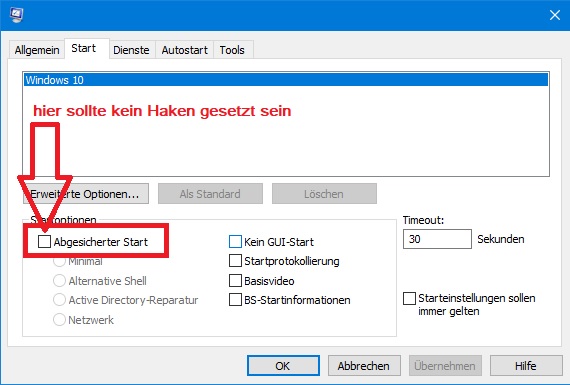Screen dimensions: 570x385
Task: Click the Als Standard button
Action: (x=210, y=194)
